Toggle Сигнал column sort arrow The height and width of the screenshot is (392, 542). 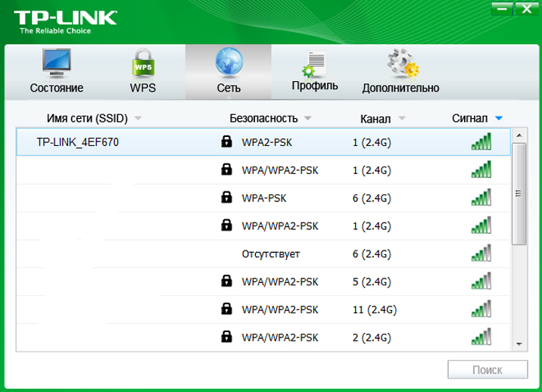pos(498,119)
